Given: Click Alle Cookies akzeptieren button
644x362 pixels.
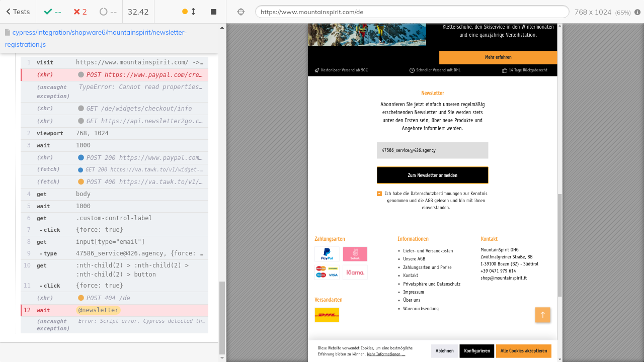Looking at the screenshot, I should tap(523, 351).
